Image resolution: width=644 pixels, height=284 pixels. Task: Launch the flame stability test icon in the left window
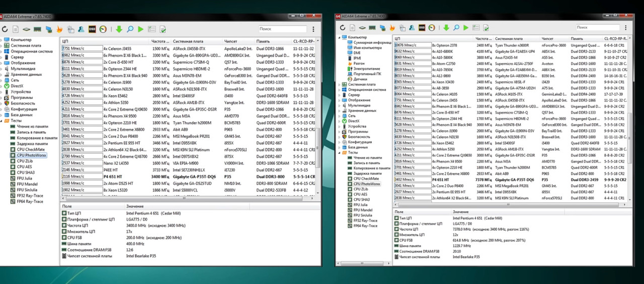click(x=59, y=29)
